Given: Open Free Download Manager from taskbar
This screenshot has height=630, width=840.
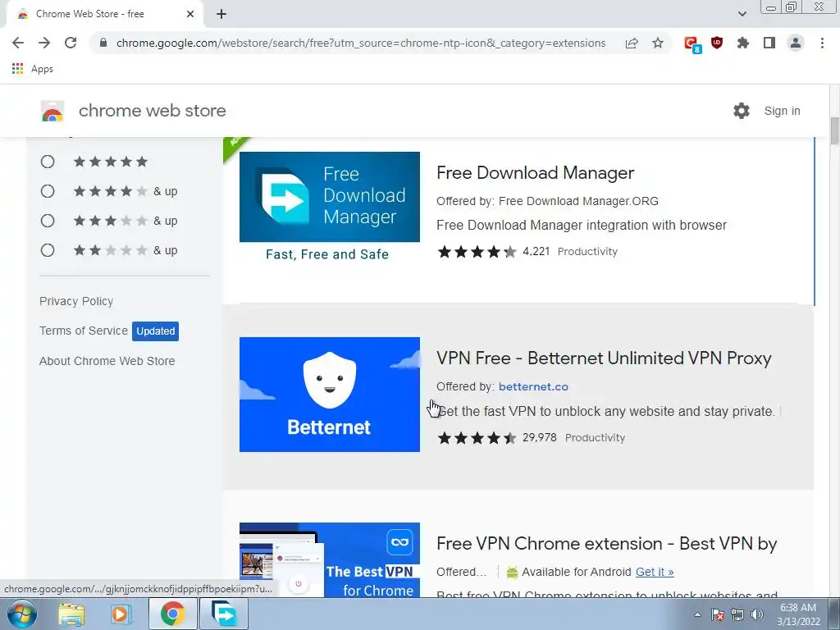Looking at the screenshot, I should [x=224, y=614].
